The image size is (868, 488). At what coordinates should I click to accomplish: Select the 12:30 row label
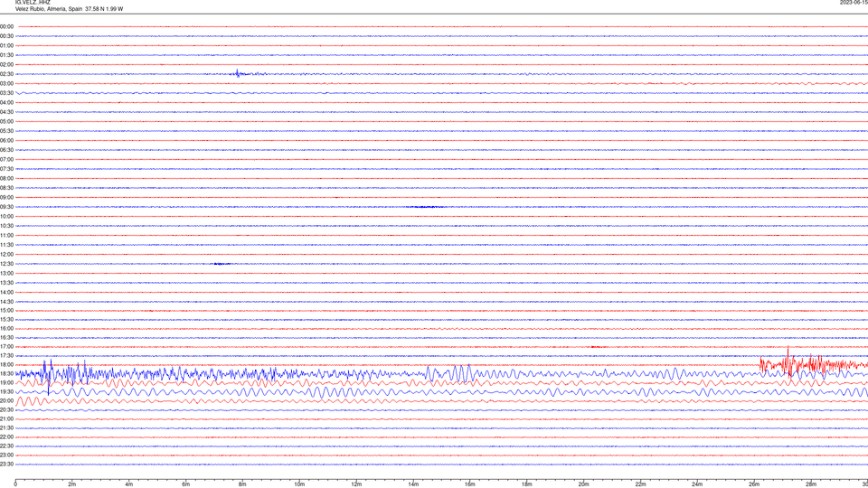[6, 264]
